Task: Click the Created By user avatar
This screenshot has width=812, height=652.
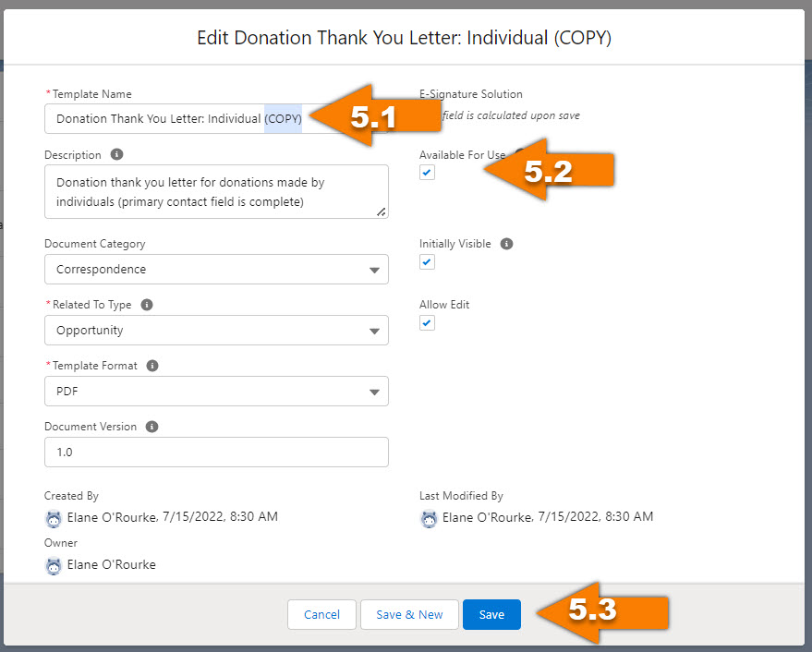Action: pos(54,519)
